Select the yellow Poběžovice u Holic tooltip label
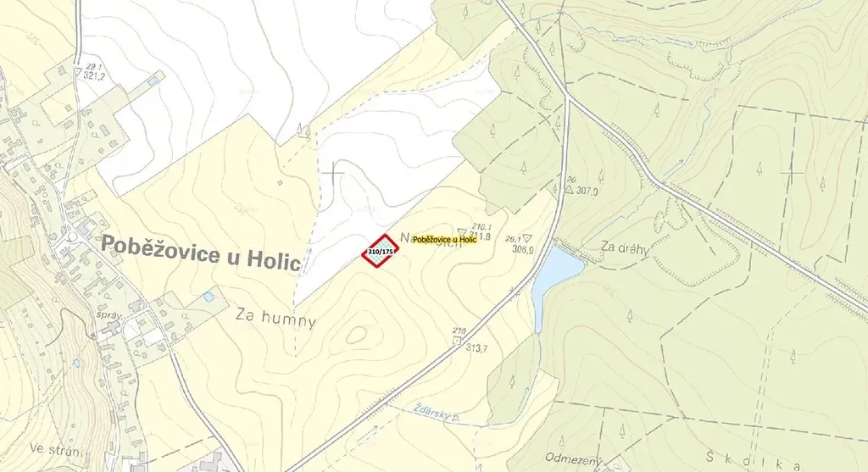 click(x=444, y=240)
